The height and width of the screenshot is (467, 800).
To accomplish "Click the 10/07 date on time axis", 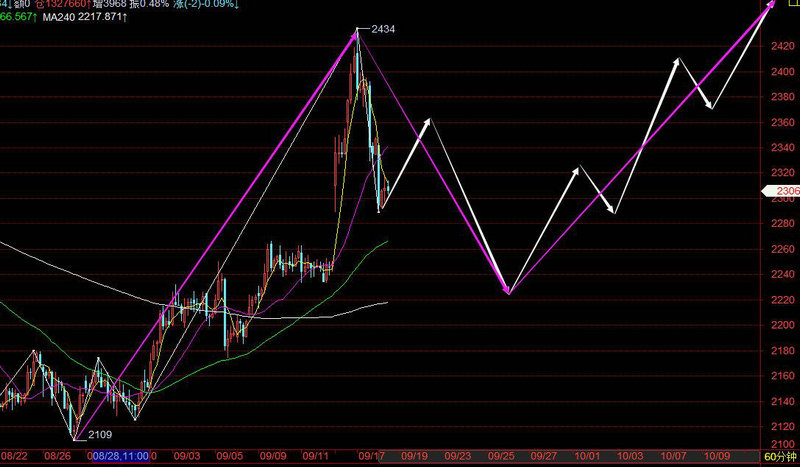I will pos(674,456).
